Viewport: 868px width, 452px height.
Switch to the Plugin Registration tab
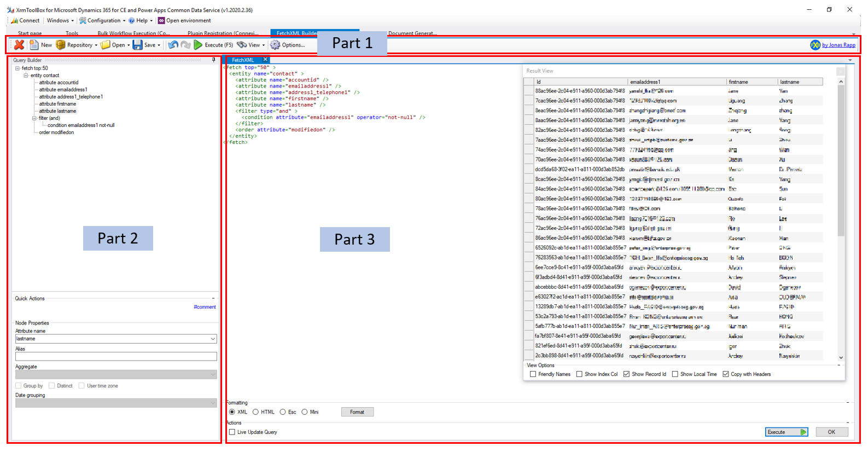coord(223,33)
